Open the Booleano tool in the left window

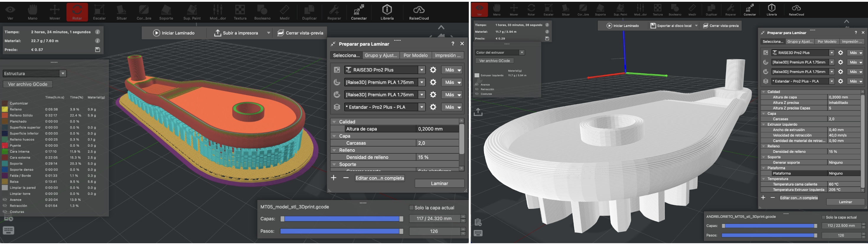(x=262, y=12)
